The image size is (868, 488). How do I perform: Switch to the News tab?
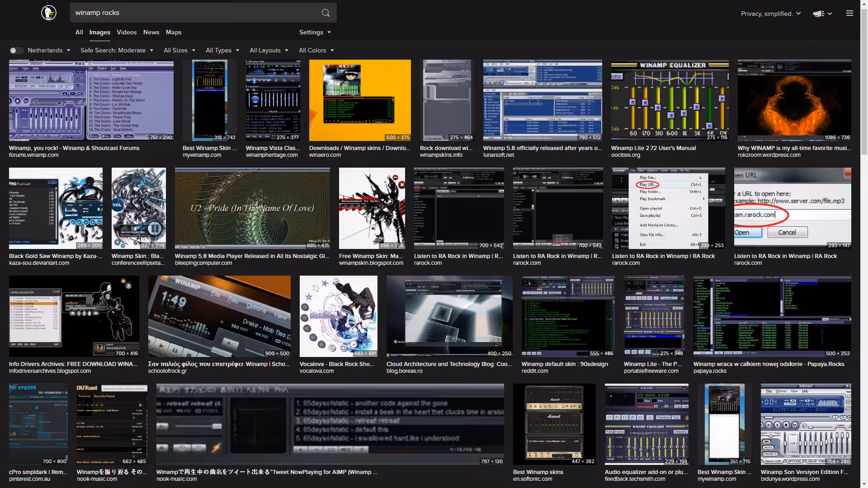click(151, 32)
